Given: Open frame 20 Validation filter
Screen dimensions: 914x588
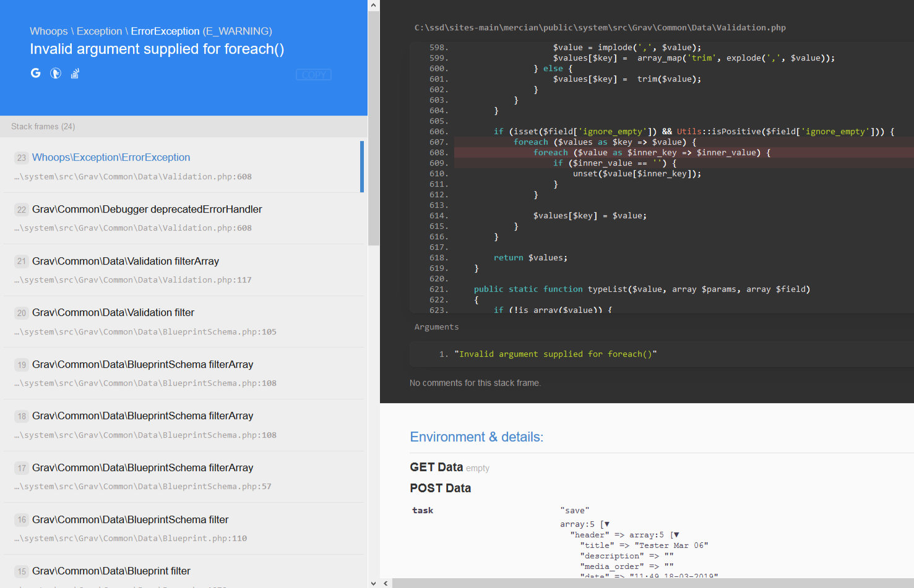Looking at the screenshot, I should 184,322.
